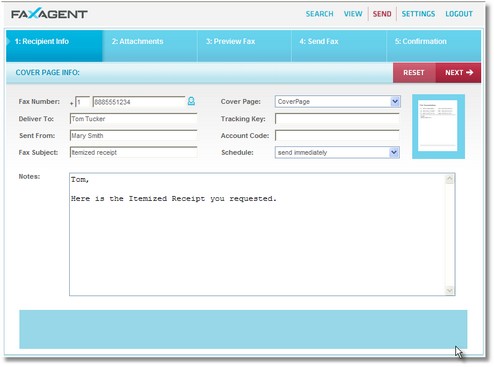Open the address book contact icon
This screenshot has height=367, width=494.
coord(191,101)
